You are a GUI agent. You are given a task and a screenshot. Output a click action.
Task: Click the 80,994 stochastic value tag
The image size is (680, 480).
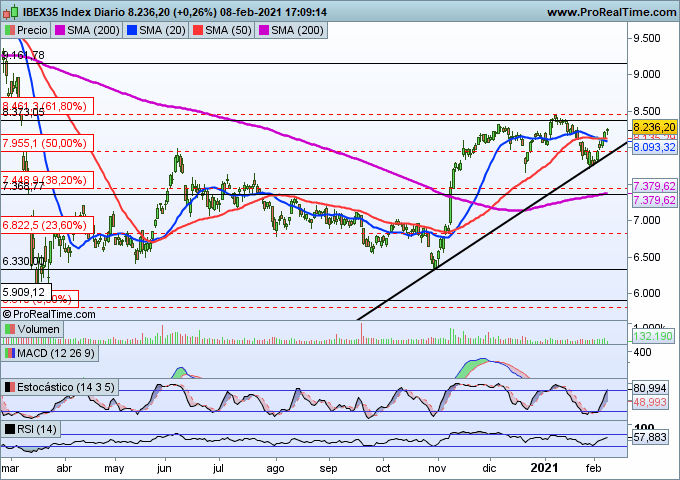tap(650, 388)
